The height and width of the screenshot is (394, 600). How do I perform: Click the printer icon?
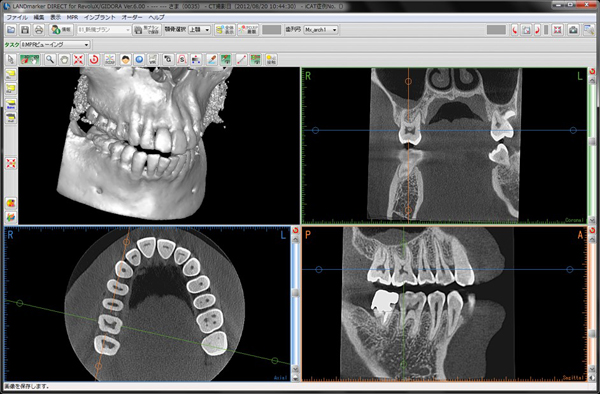39,30
